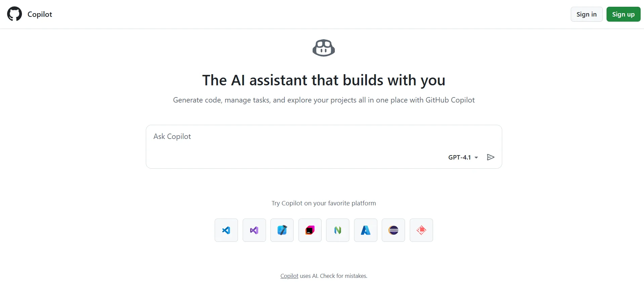Viewport: 644px width, 287px height.
Task: Open the Xcode platform option
Action: (282, 230)
